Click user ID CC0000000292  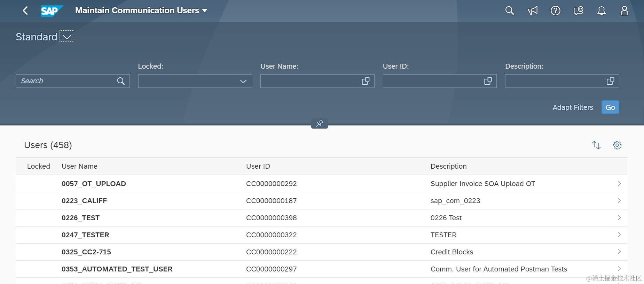[271, 184]
